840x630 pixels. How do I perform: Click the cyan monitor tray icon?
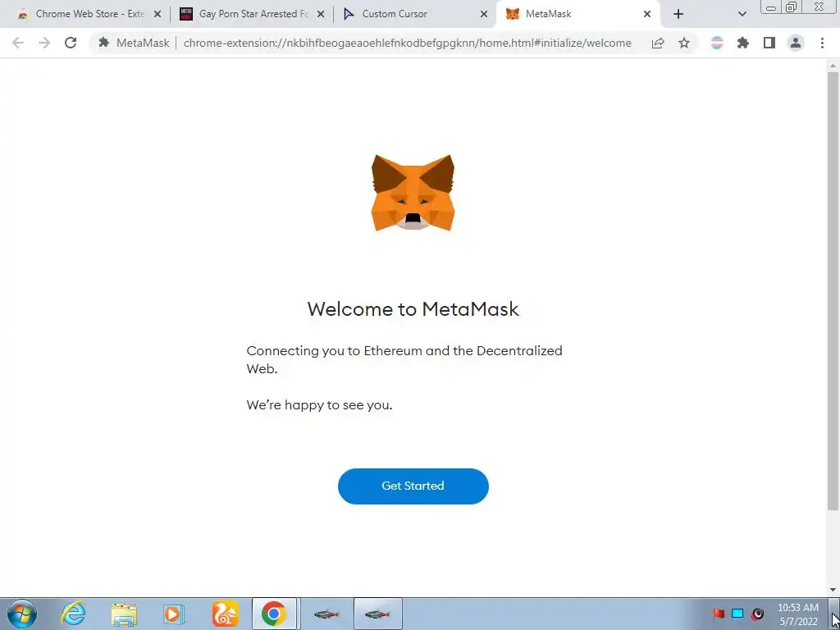pos(737,614)
